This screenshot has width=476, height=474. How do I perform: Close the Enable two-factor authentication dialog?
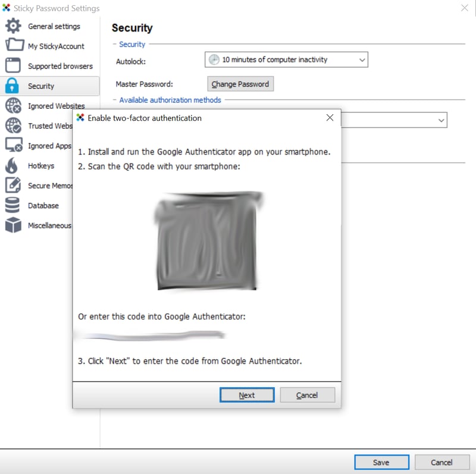(x=330, y=118)
